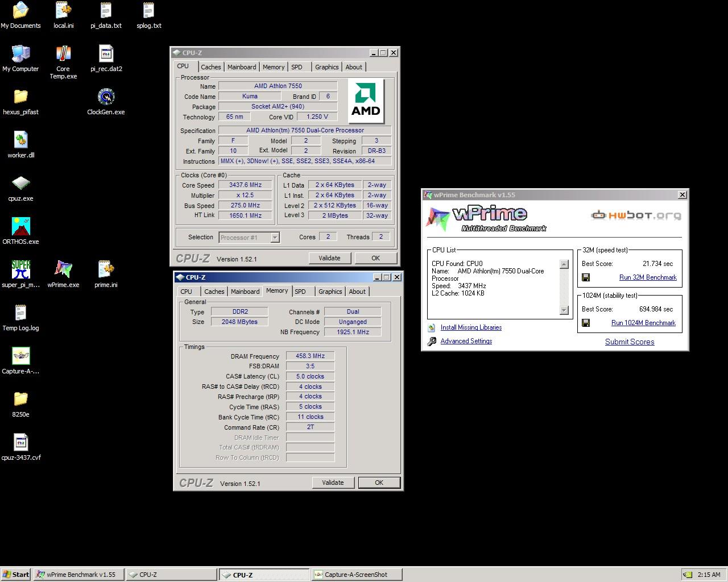
Task: Save the 1024M score via floppy icon
Action: pos(586,323)
